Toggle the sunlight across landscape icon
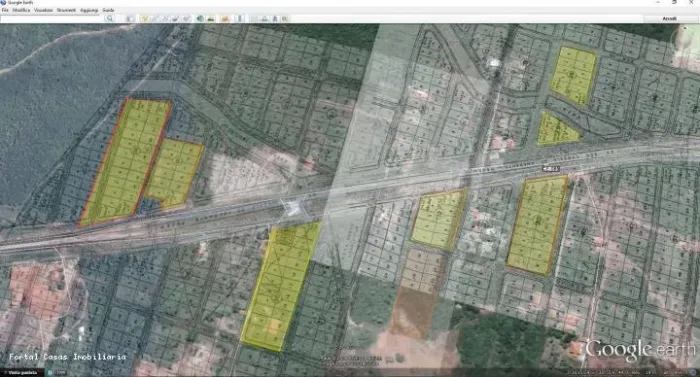700x377 pixels. click(211, 18)
